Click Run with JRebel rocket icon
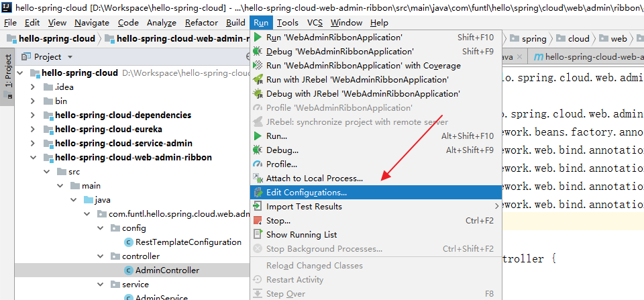The image size is (644, 300). pyautogui.click(x=258, y=79)
